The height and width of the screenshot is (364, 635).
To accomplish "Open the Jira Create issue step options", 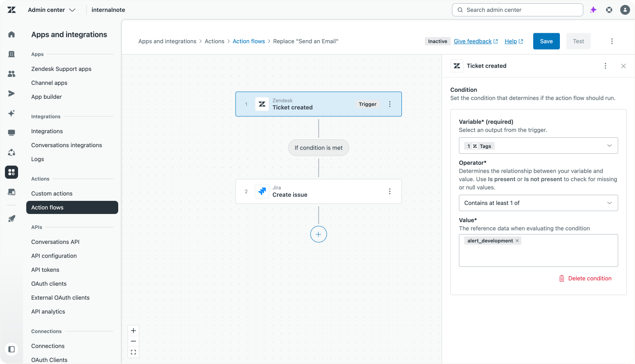I will click(x=390, y=191).
